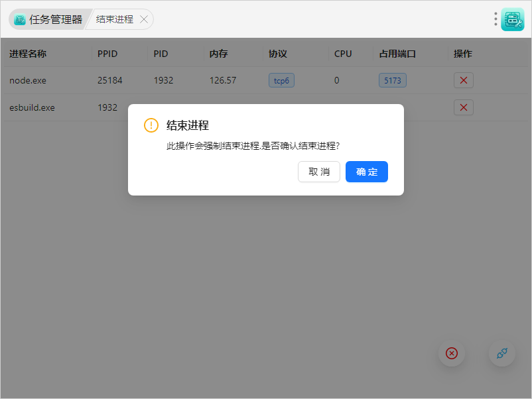Click the 进程名称 column header
The width and height of the screenshot is (532, 399).
point(28,54)
